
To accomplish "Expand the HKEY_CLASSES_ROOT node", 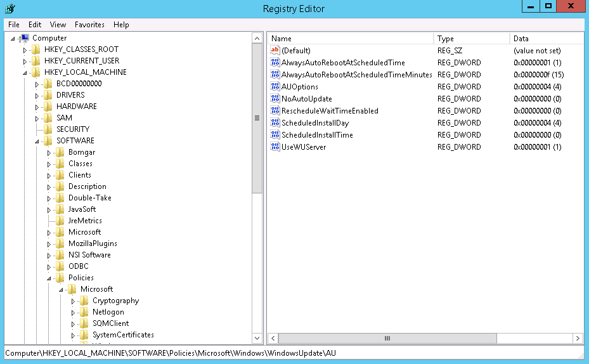I will click(25, 50).
